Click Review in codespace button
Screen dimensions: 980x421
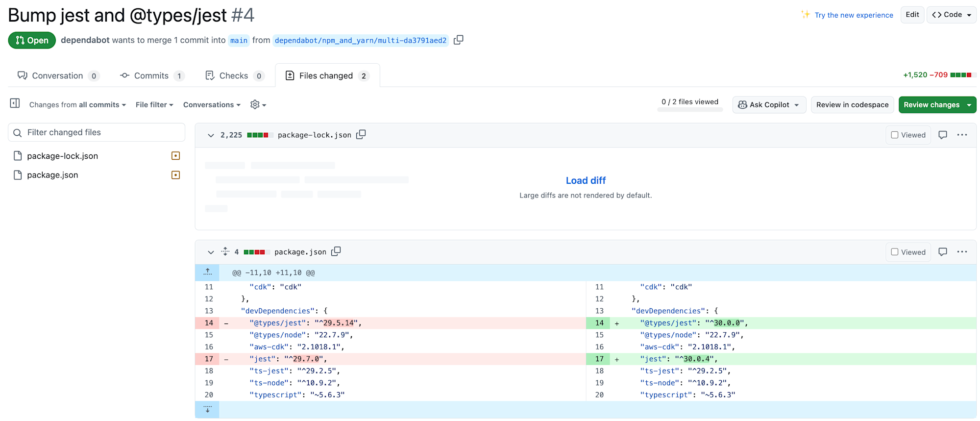pos(852,105)
